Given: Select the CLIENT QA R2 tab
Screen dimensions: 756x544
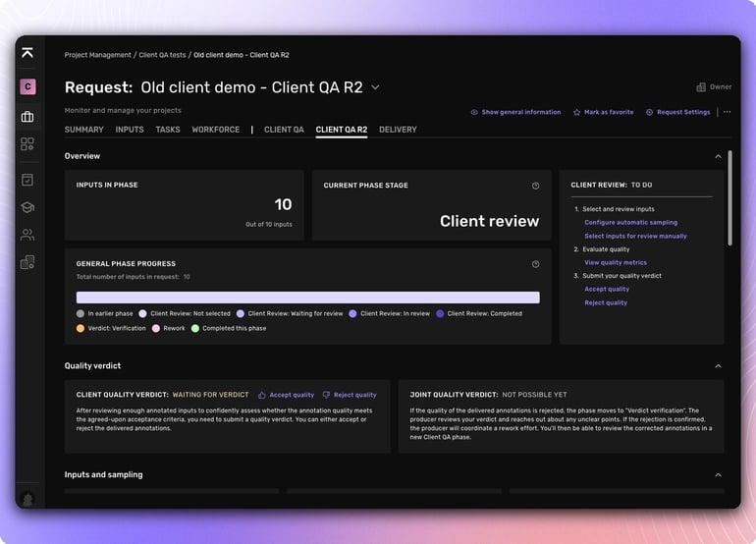Looking at the screenshot, I should (x=342, y=130).
